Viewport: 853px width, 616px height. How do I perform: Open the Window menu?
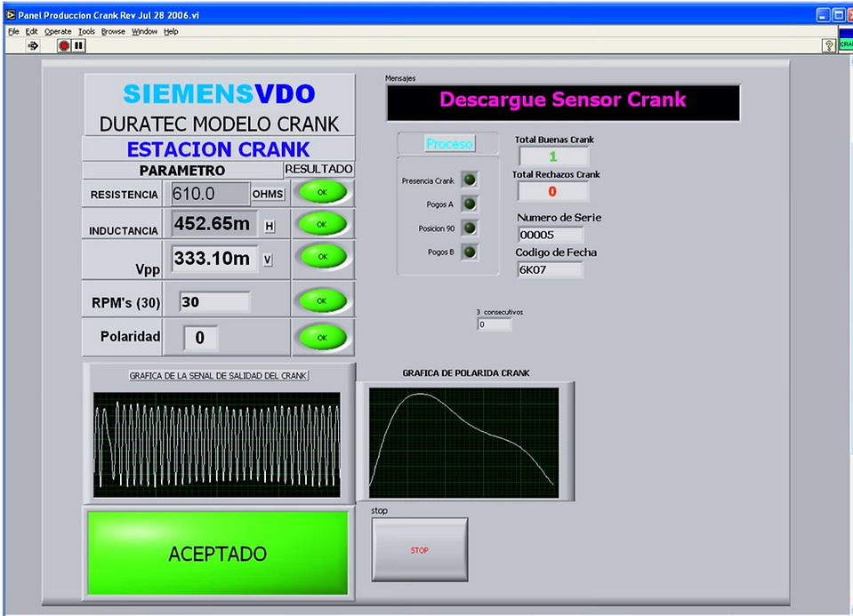144,31
